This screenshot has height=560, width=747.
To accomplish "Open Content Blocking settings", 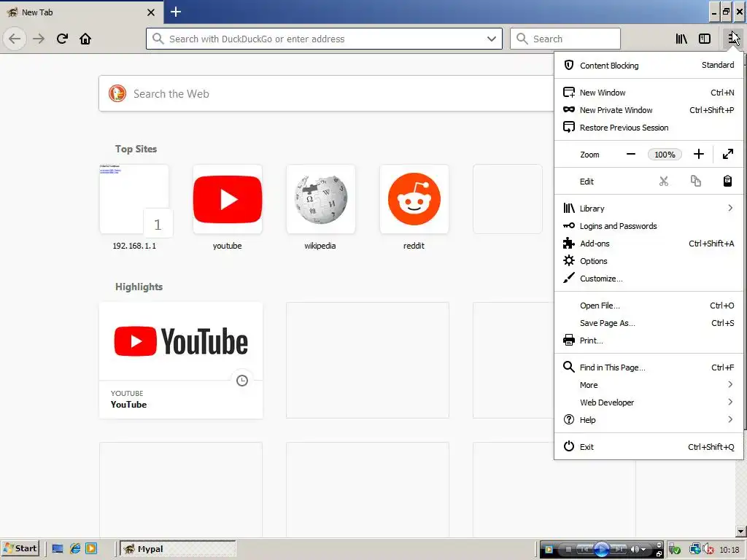I will 649,65.
